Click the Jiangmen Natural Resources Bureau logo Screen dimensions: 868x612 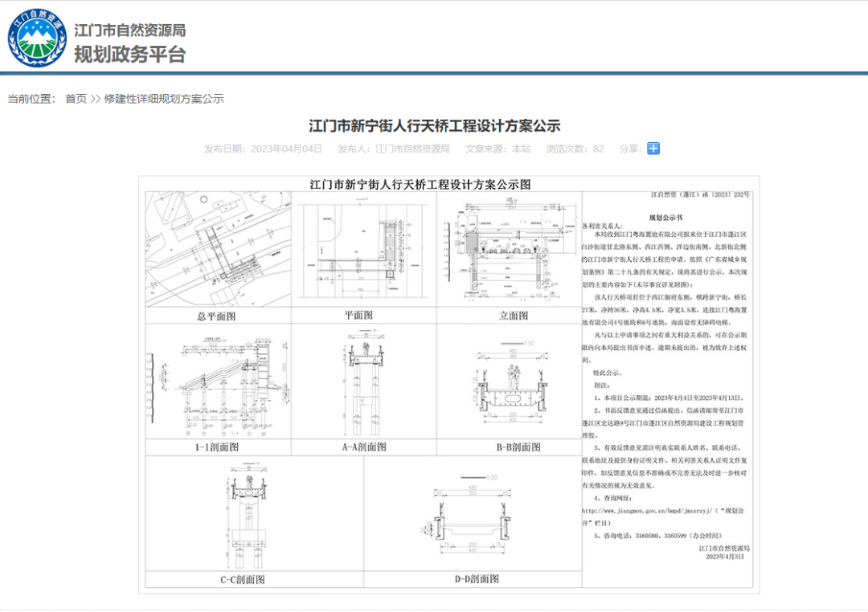click(36, 38)
